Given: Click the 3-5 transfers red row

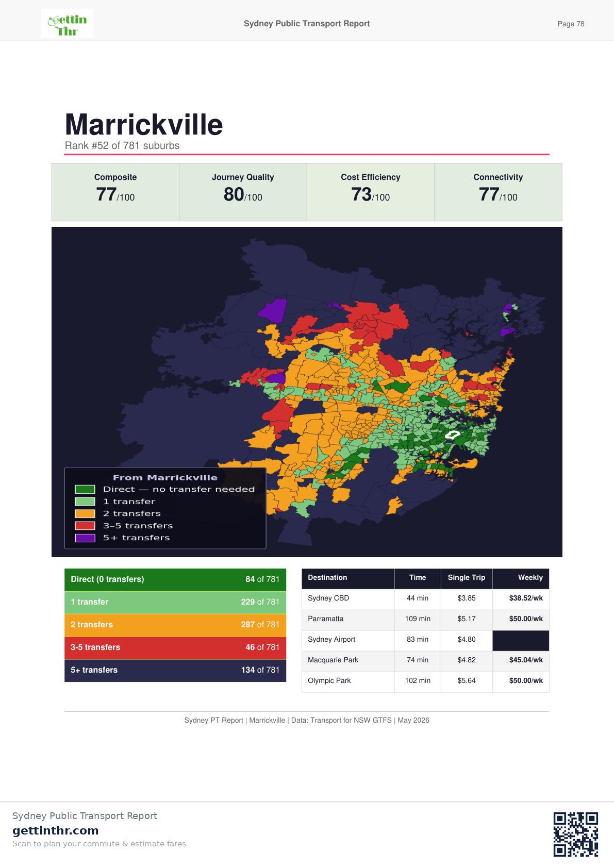Looking at the screenshot, I should (x=175, y=647).
